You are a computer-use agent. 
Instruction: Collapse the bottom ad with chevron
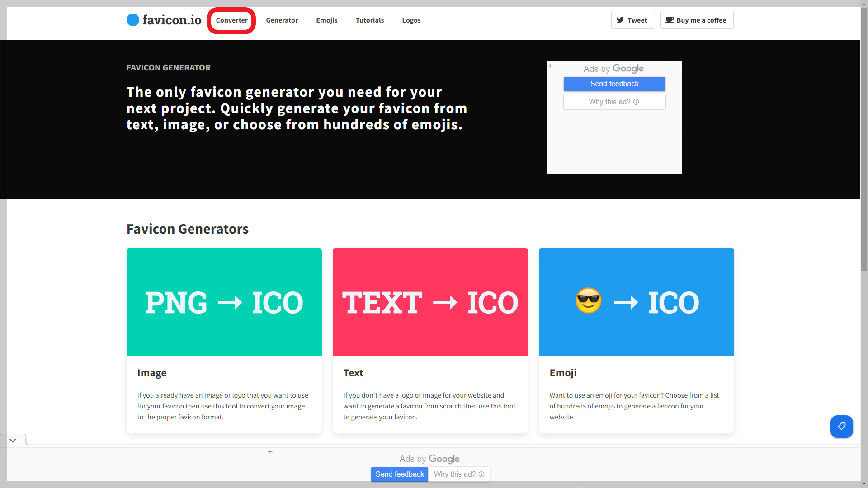13,440
